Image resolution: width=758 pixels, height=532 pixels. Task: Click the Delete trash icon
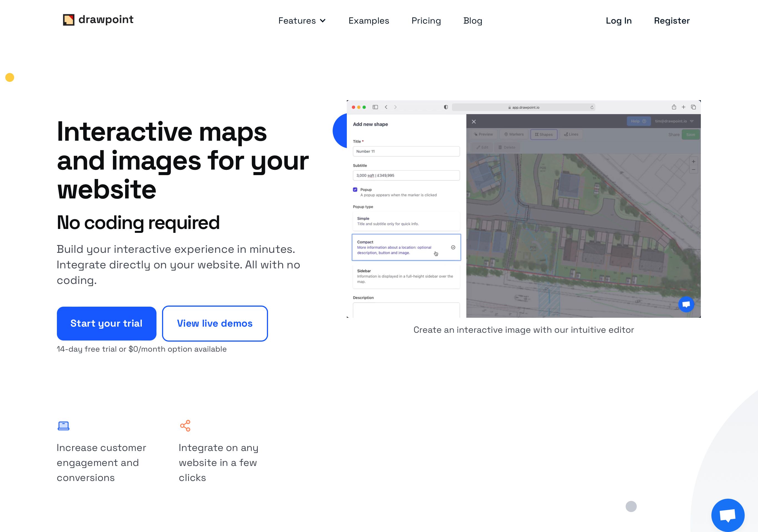500,147
